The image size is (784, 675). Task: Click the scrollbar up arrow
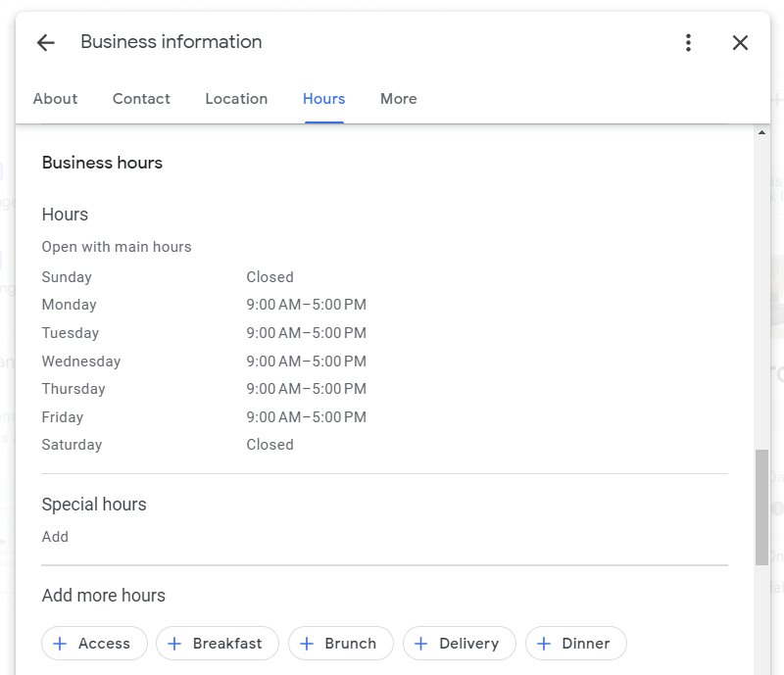[x=761, y=133]
